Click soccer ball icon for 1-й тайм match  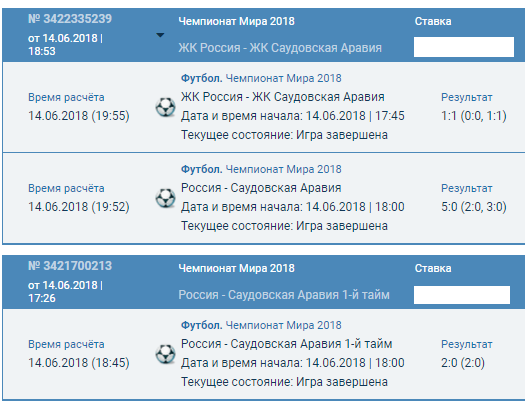click(165, 354)
